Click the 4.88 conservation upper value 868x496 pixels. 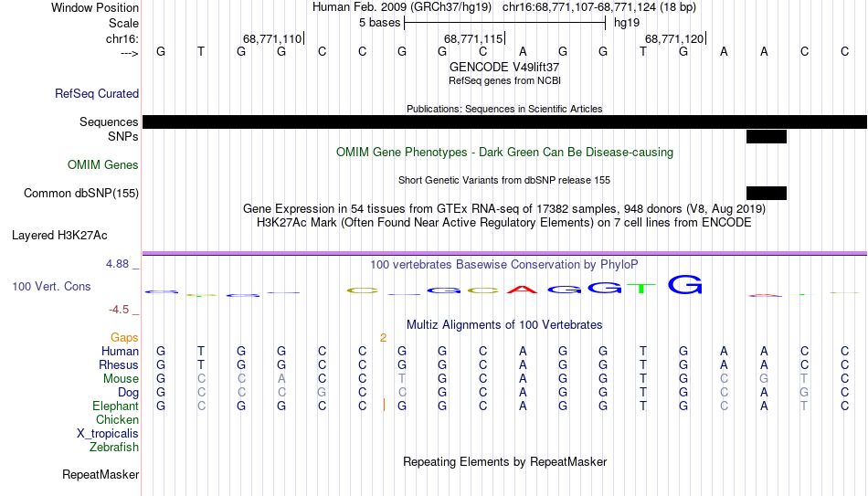[118, 264]
